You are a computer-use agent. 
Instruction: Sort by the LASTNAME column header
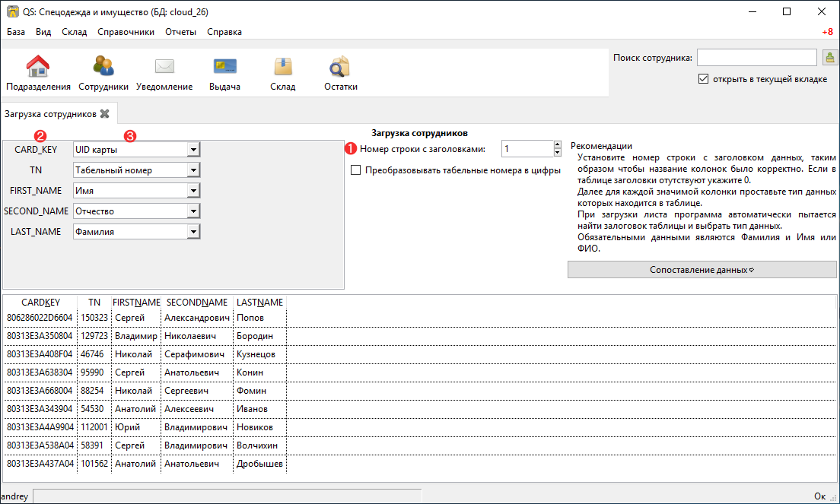(259, 302)
